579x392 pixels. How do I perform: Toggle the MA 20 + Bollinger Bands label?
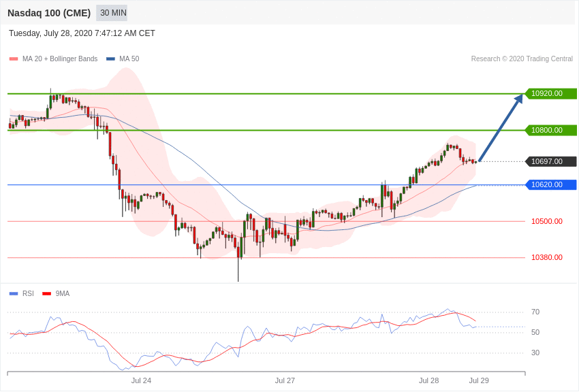coord(60,59)
